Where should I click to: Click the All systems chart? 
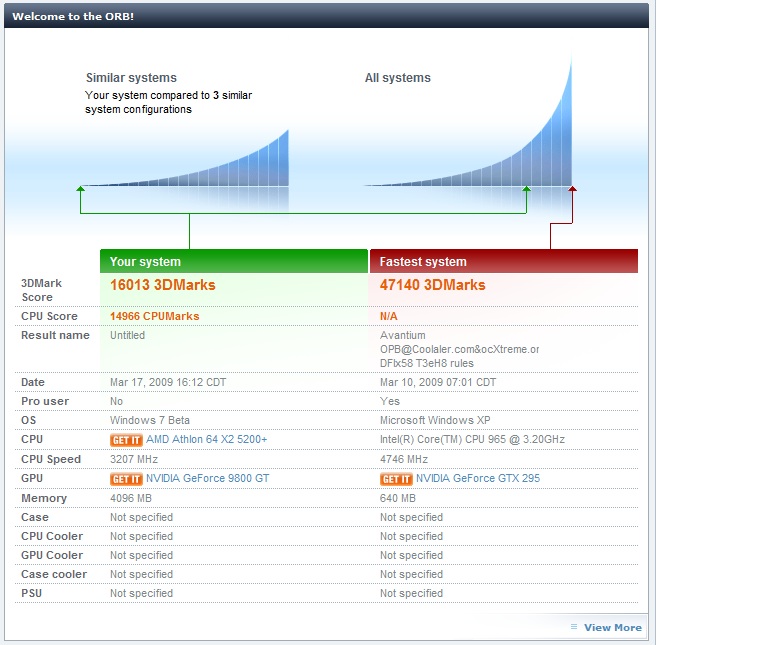tap(469, 122)
